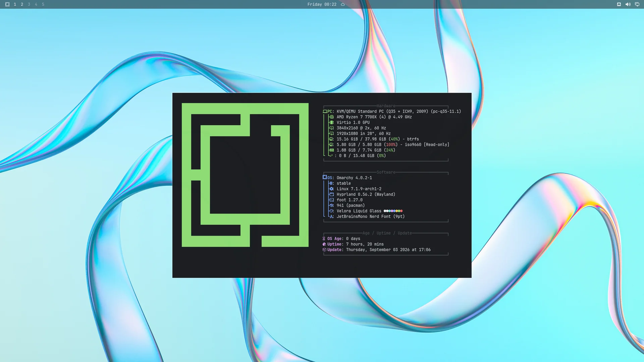Switch to workspace 3
The height and width of the screenshot is (362, 644).
[29, 4]
